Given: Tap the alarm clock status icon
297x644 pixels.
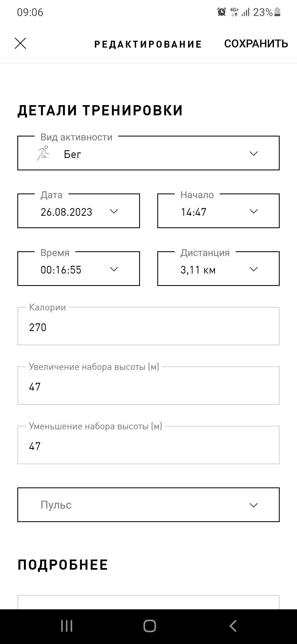Looking at the screenshot, I should pos(222,12).
